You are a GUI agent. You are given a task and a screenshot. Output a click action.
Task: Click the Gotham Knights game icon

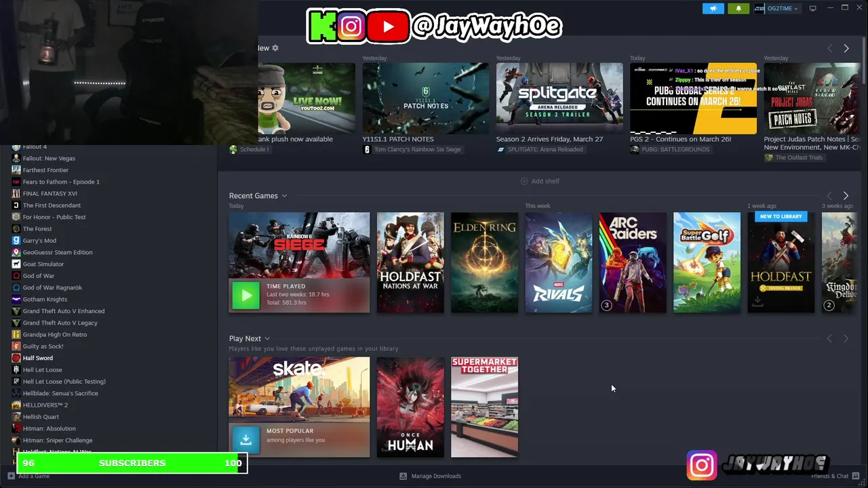pos(16,299)
